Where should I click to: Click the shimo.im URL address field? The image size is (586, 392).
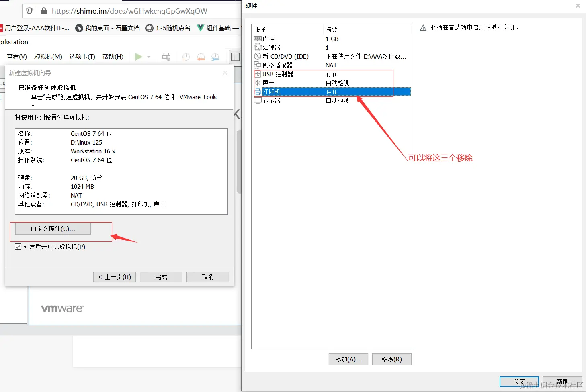click(129, 11)
